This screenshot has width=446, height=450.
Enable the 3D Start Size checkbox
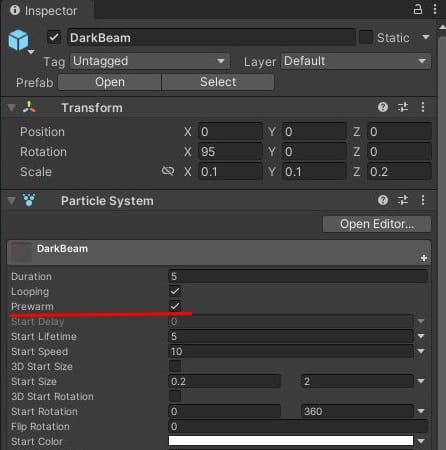pos(175,366)
